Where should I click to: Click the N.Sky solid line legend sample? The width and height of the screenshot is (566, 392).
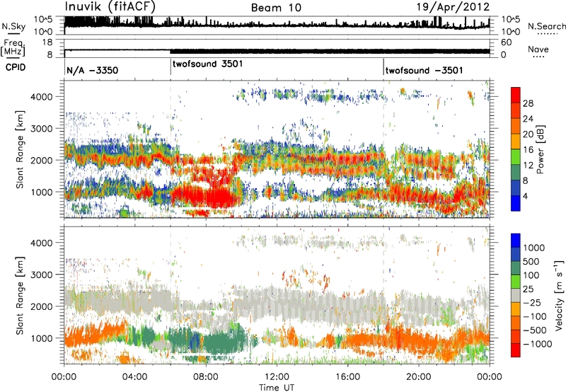pyautogui.click(x=13, y=33)
